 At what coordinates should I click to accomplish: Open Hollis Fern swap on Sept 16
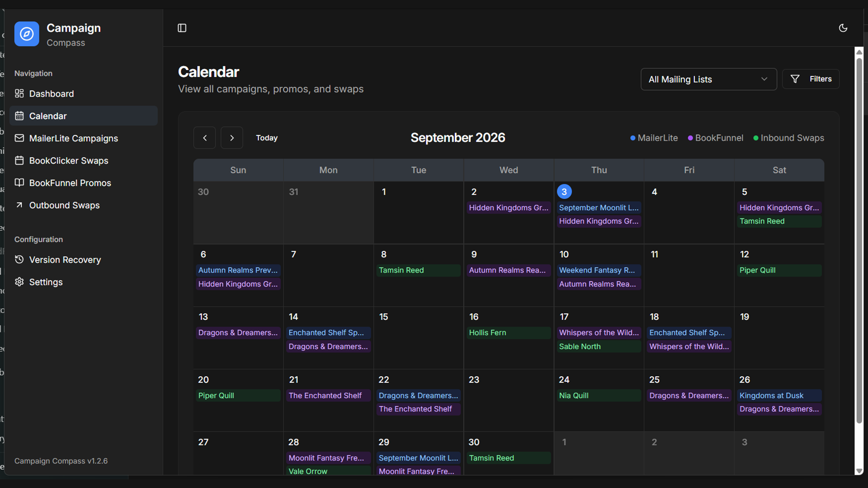coord(509,333)
